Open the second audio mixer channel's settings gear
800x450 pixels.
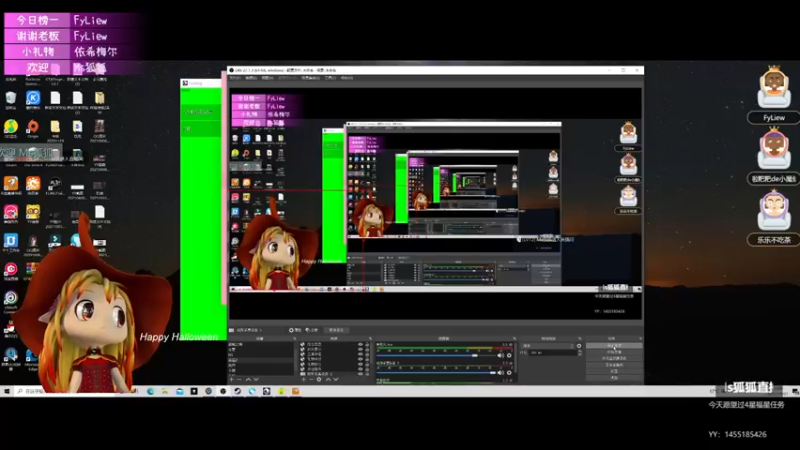pos(509,372)
